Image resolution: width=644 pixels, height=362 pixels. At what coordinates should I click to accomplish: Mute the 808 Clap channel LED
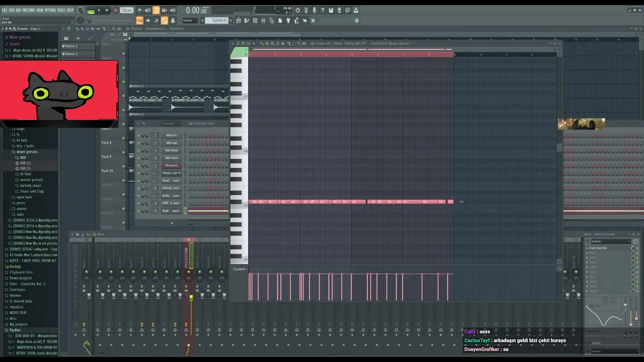(x=138, y=143)
